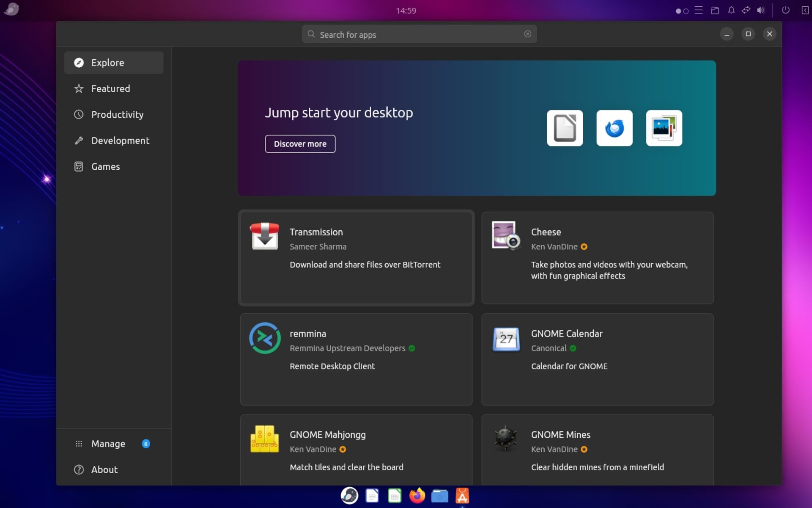Screen dimensions: 812x508
Task: Open the Thunderbird icon in the banner
Action: [614, 128]
